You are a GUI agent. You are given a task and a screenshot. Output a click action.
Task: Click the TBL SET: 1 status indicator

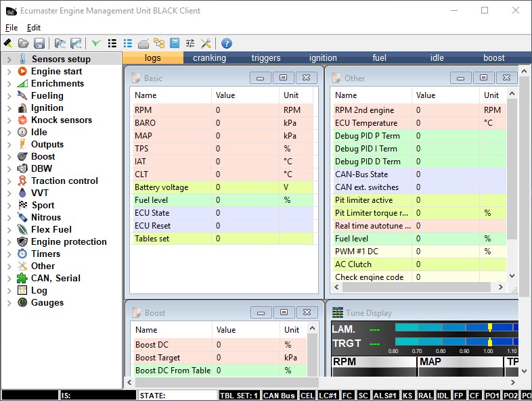(x=239, y=396)
